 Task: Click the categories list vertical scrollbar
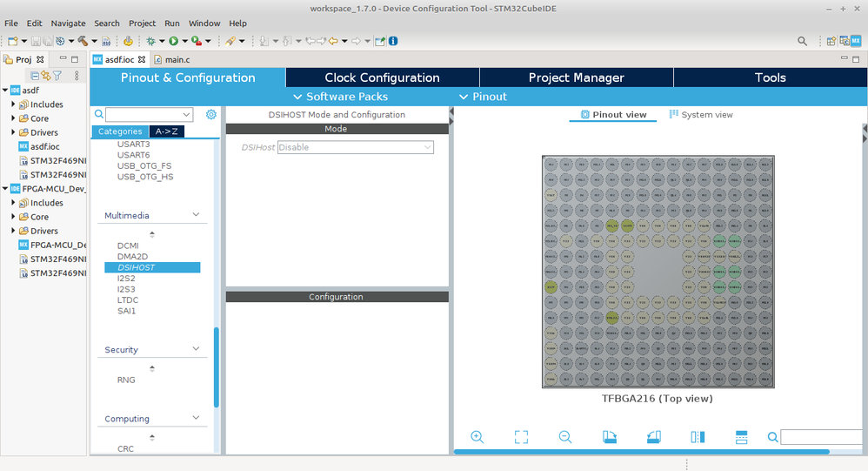click(x=217, y=367)
